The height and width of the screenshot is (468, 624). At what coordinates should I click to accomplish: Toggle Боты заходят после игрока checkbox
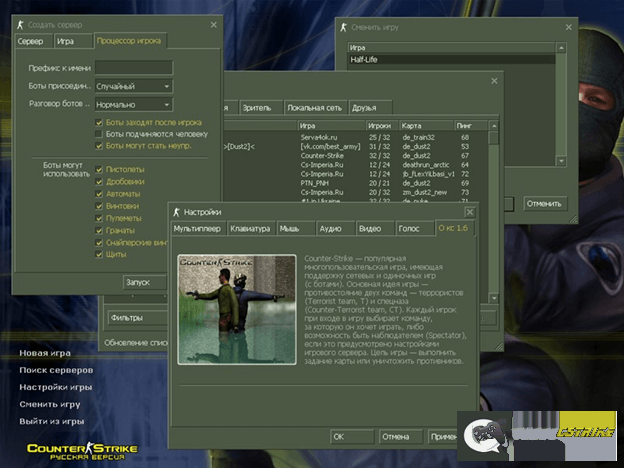tap(99, 123)
